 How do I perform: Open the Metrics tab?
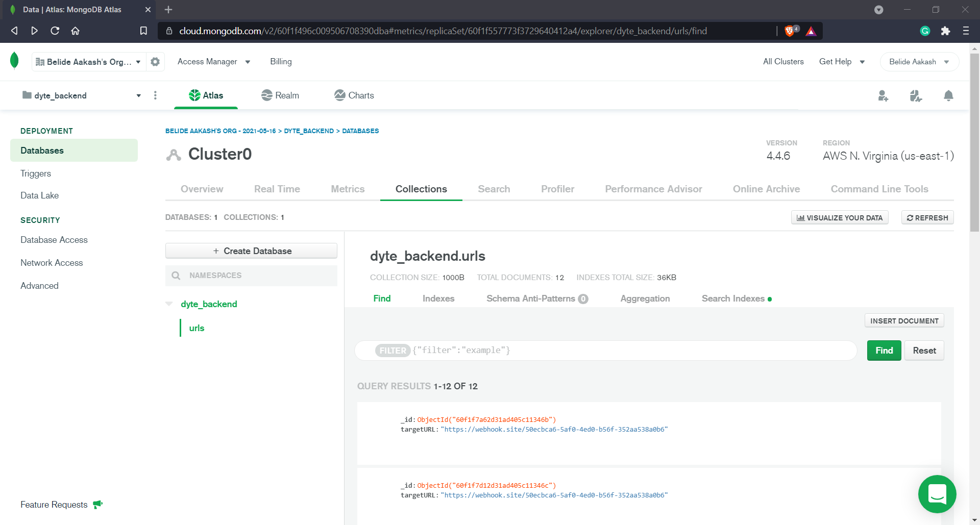tap(348, 189)
